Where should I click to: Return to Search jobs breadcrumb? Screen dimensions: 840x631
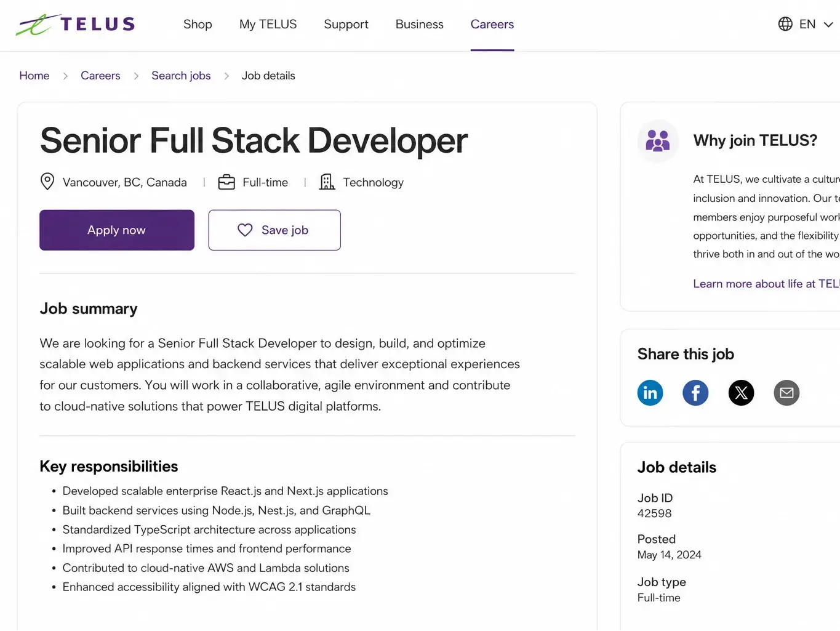point(181,76)
